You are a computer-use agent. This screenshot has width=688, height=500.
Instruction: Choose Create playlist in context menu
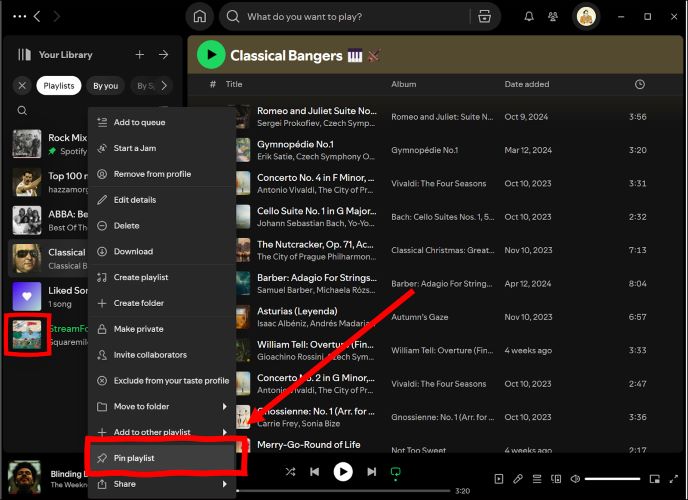point(162,277)
